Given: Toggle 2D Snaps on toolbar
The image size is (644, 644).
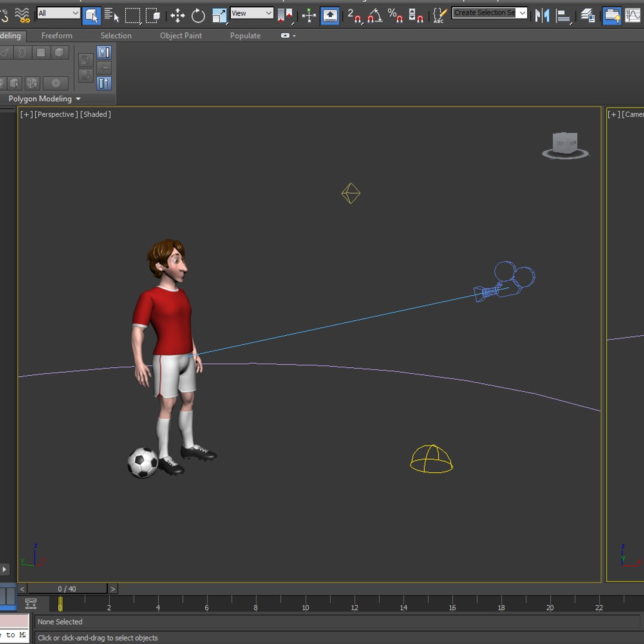Looking at the screenshot, I should tap(354, 16).
